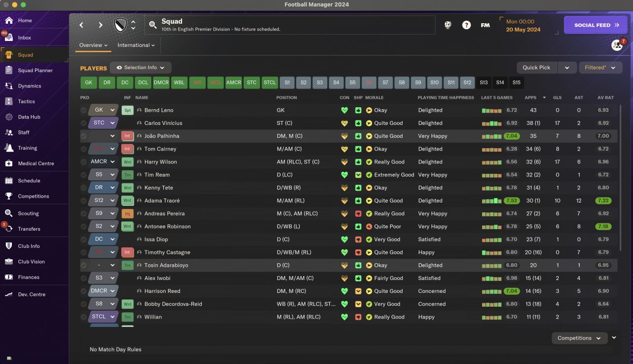Open the FM menu icon
The height and width of the screenshot is (364, 633).
point(485,25)
